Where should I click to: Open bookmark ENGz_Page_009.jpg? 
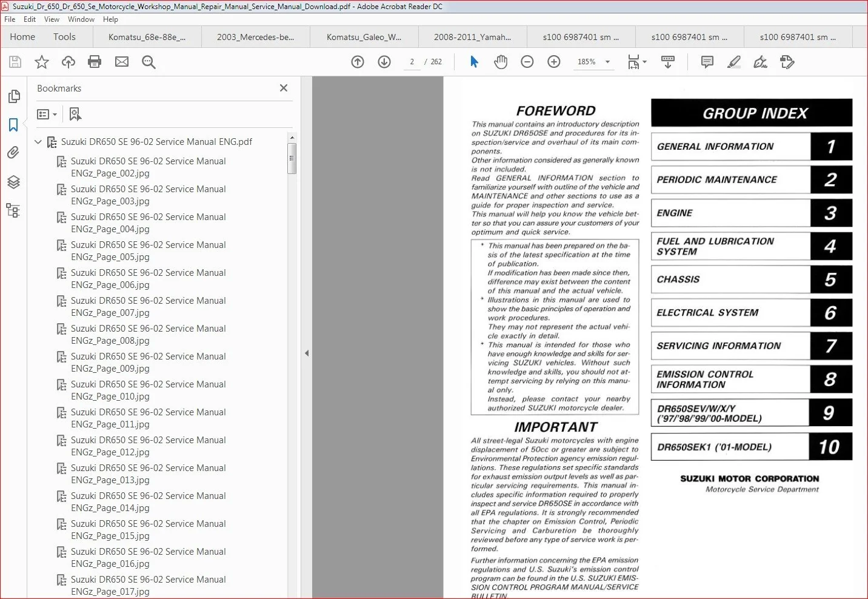coord(148,363)
